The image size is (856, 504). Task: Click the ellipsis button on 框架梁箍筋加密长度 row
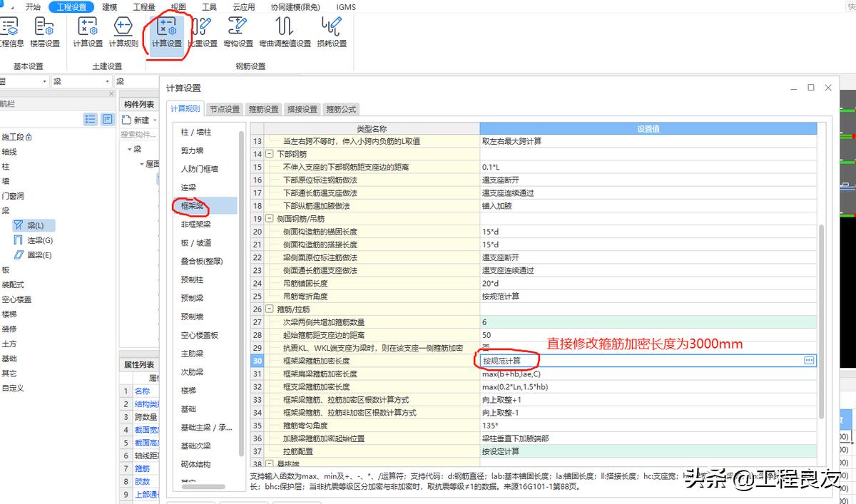click(x=809, y=360)
